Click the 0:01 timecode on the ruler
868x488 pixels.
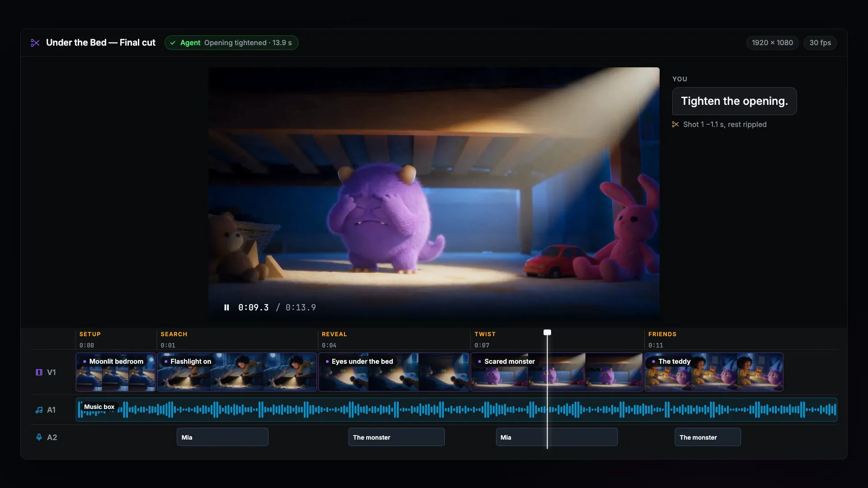click(168, 346)
